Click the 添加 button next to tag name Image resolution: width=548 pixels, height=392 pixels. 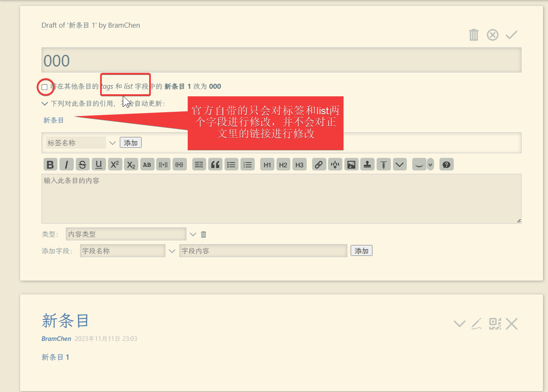coord(131,143)
